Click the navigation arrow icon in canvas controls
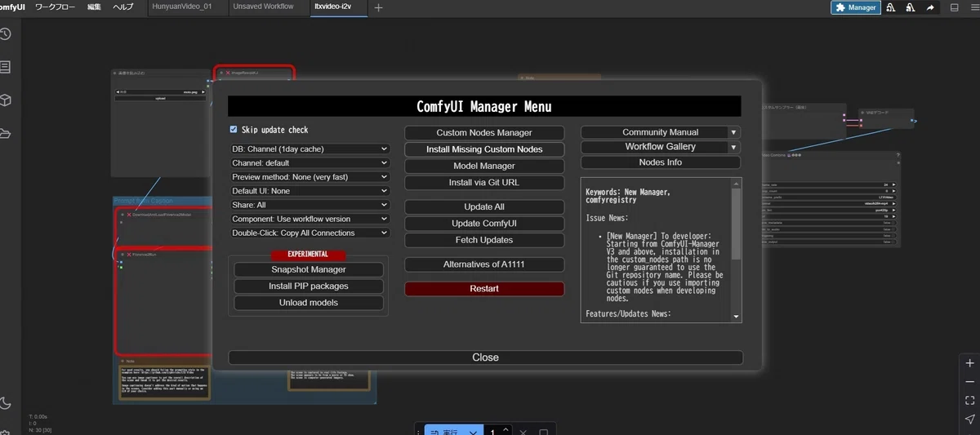This screenshot has width=980, height=435. click(x=969, y=419)
